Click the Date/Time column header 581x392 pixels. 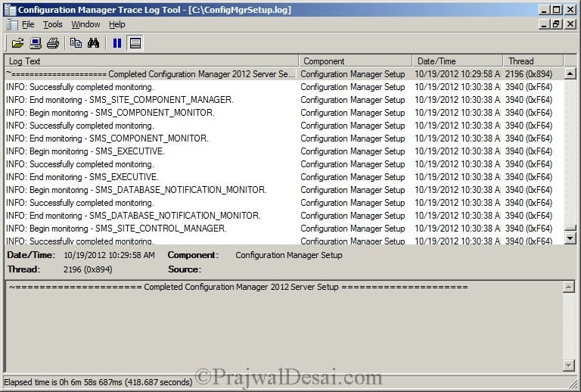(458, 61)
